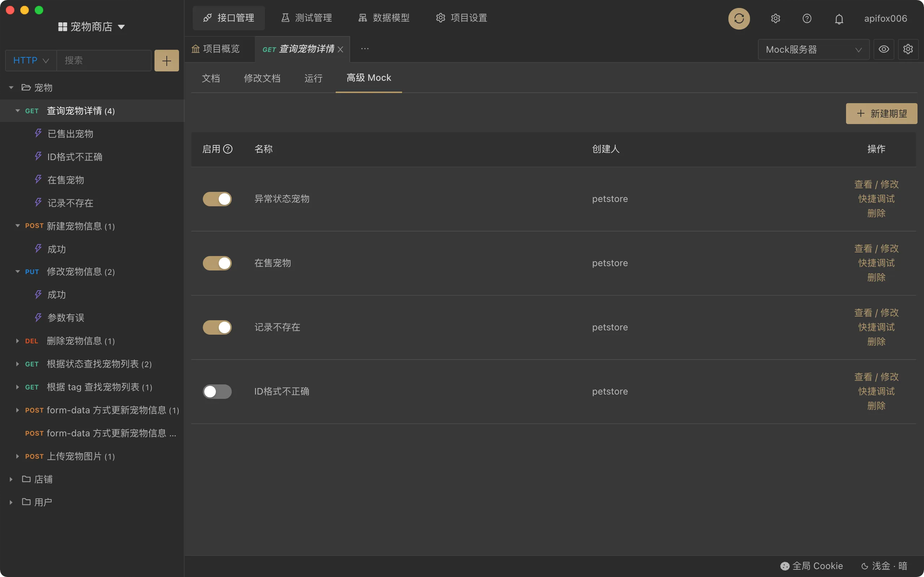Open the help icon
The width and height of the screenshot is (924, 577).
807,18
